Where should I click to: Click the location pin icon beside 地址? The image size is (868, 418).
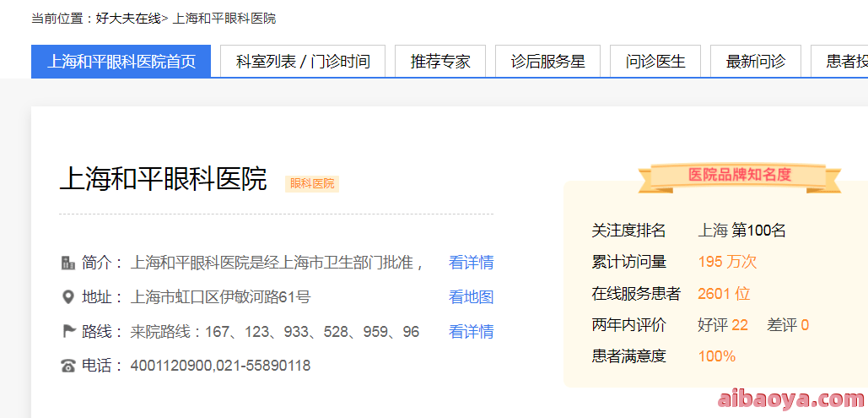[67, 298]
